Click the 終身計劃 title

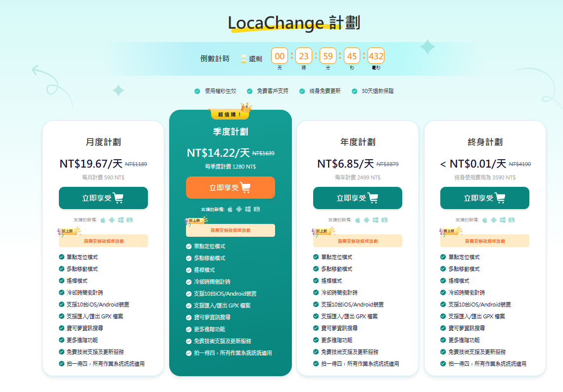[485, 142]
